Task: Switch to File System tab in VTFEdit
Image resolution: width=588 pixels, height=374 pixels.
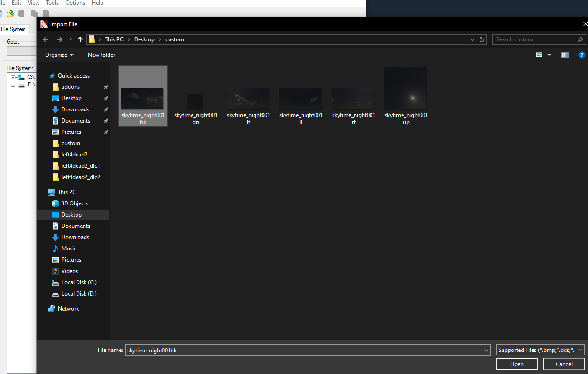Action: (13, 29)
